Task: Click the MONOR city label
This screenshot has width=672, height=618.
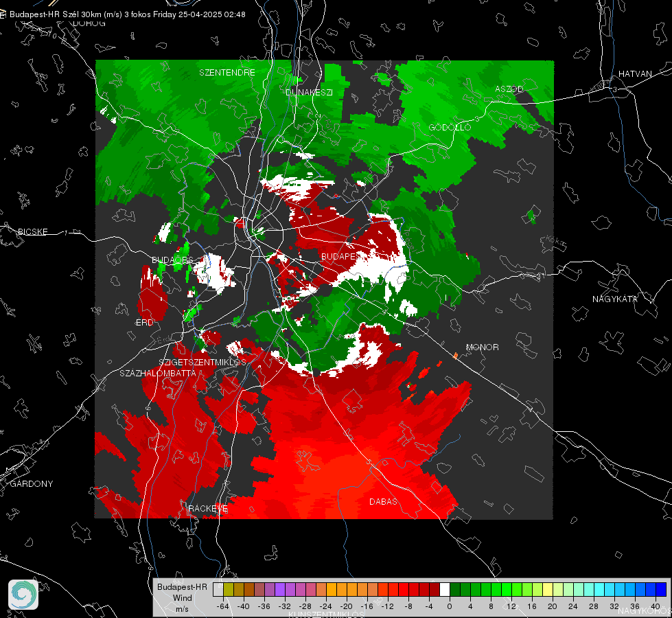Action: (x=482, y=347)
